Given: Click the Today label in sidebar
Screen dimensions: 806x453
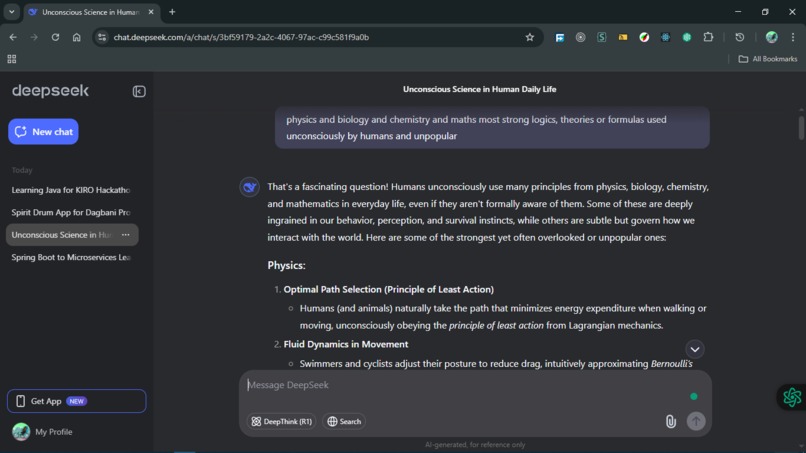Looking at the screenshot, I should (x=22, y=170).
